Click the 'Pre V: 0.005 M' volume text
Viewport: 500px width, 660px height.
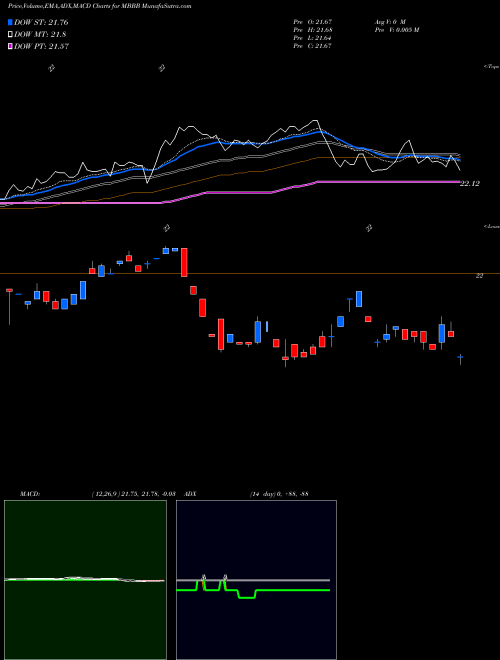coord(395,30)
